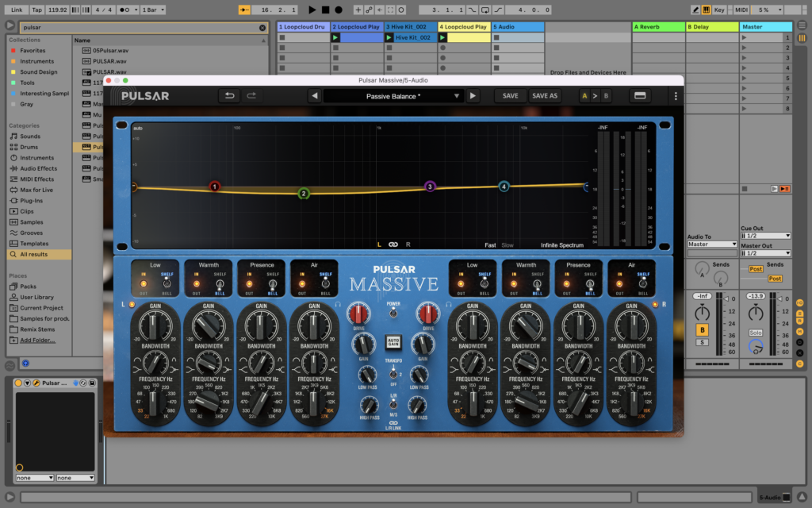Click the Pulsar device wrench icon
The image size is (812, 508).
[36, 383]
